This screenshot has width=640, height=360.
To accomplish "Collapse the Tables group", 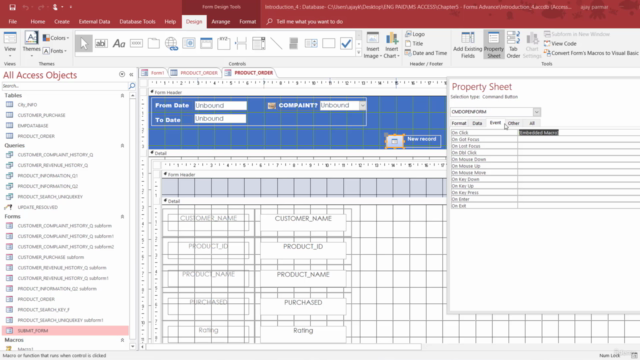I will [x=122, y=96].
